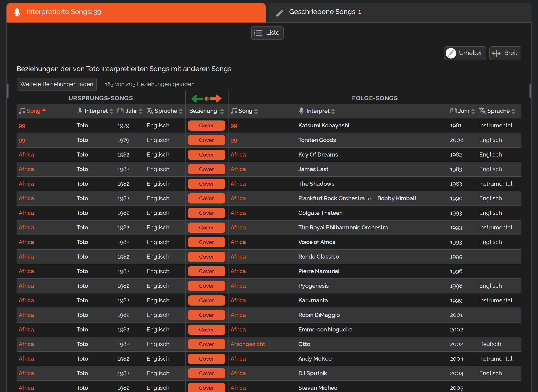The width and height of the screenshot is (538, 392).
Task: Click the microphone icon in the Folge Interpret header
Action: (x=301, y=111)
